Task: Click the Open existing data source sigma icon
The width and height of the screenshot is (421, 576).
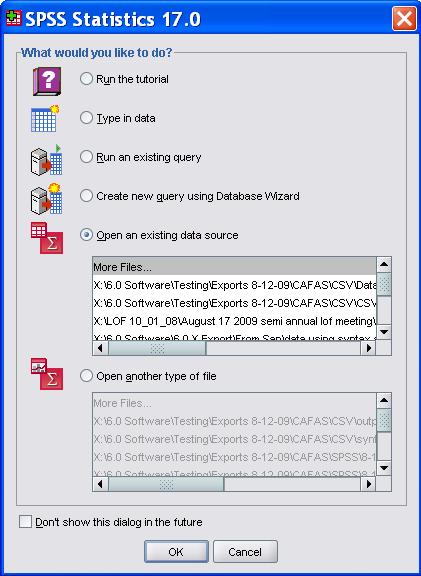Action: pos(47,238)
